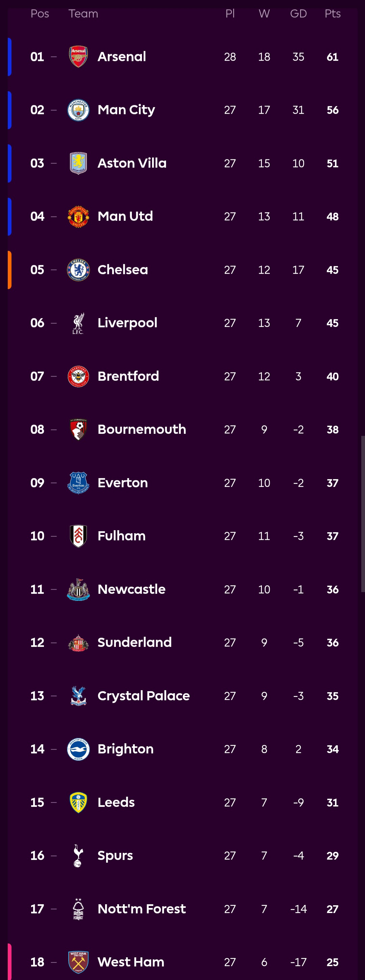Select the Liverpool L.F.C. crest
This screenshot has width=365, height=980.
point(78,323)
